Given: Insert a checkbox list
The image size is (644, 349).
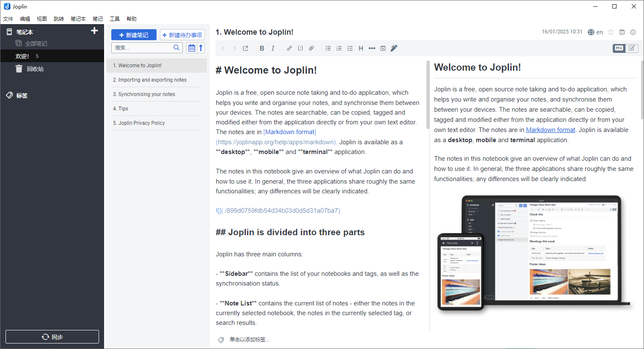Looking at the screenshot, I should pyautogui.click(x=350, y=48).
